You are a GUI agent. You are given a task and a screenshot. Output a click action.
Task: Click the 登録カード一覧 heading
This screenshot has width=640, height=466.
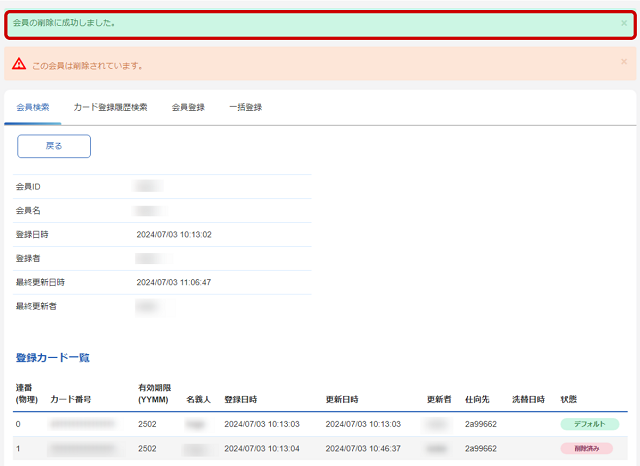click(52, 358)
